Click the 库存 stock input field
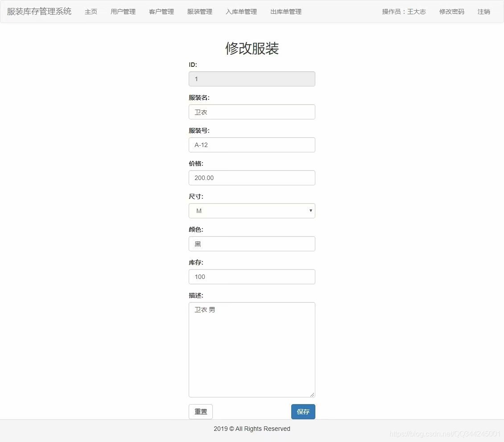Screen dimensions: 504x442 coord(252,277)
